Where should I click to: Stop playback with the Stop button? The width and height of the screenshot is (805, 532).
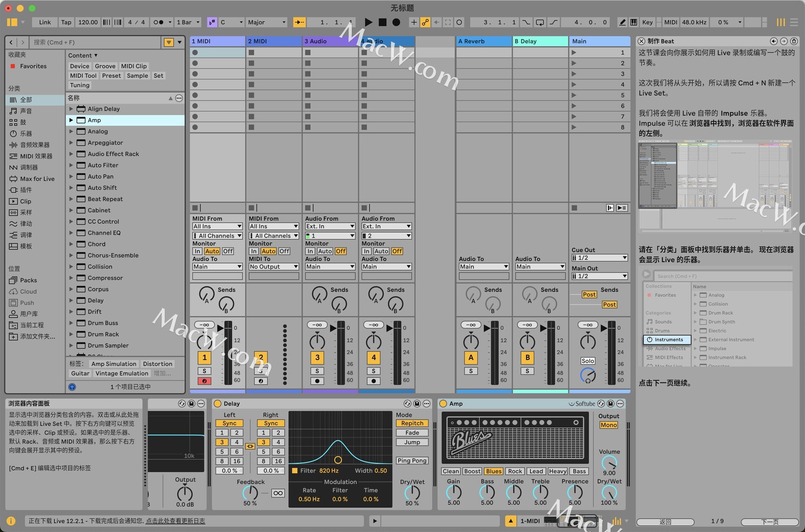(x=382, y=22)
